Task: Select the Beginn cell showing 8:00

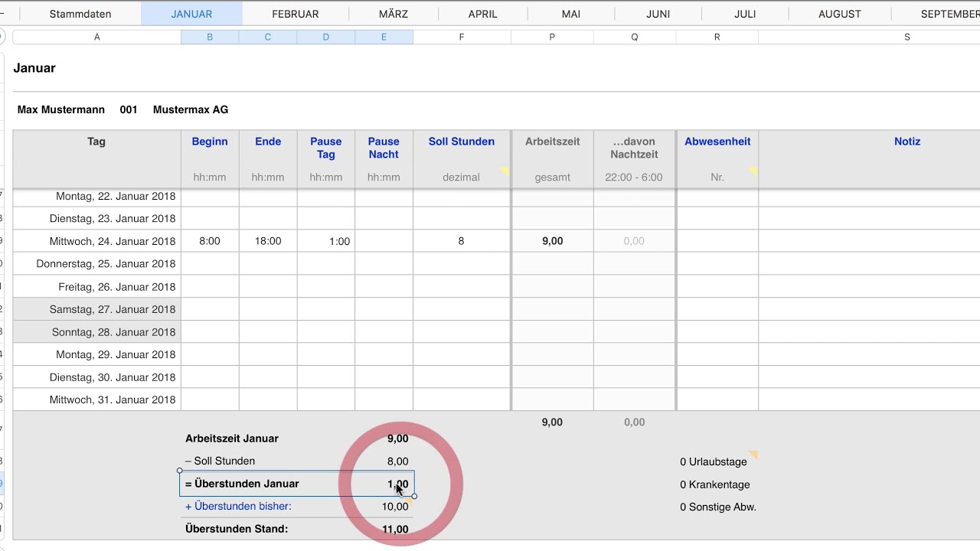Action: tap(210, 241)
